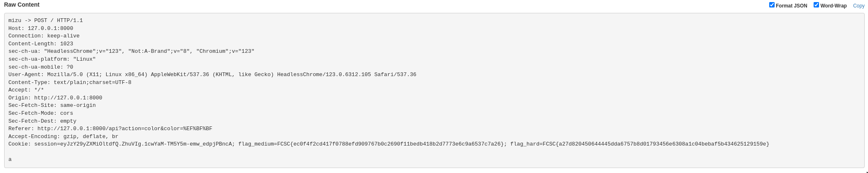Click the sec-ch-ua-mobile line
This screenshot has height=173, width=868.
[41, 67]
